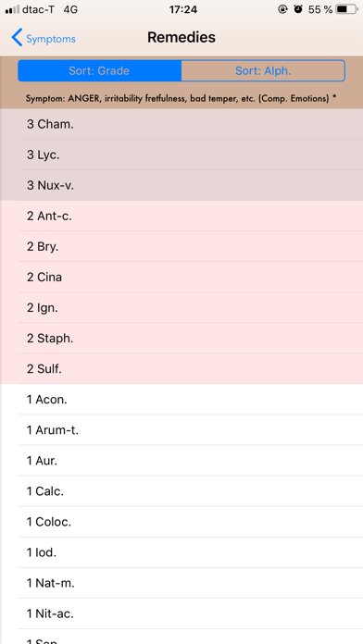Tap the cellular signal bars icon

(12, 9)
